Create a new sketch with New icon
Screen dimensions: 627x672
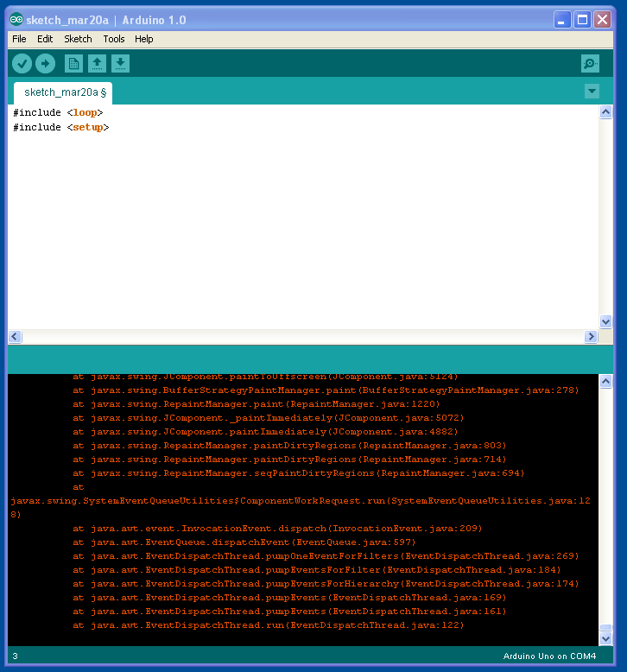[73, 63]
